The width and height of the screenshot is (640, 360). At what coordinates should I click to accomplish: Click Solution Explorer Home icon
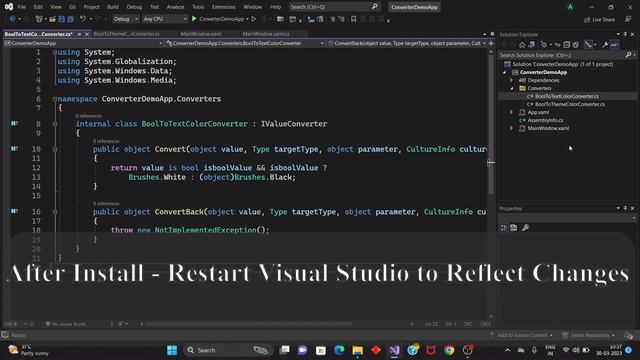click(x=522, y=45)
